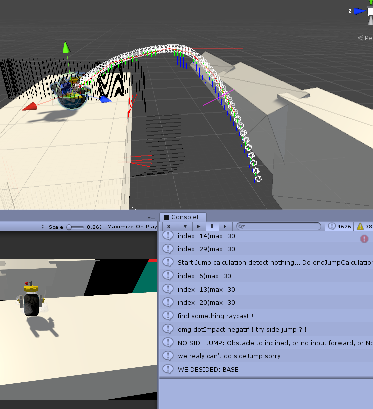Open the dropdown arrow next to the Console clear button

(x=185, y=227)
